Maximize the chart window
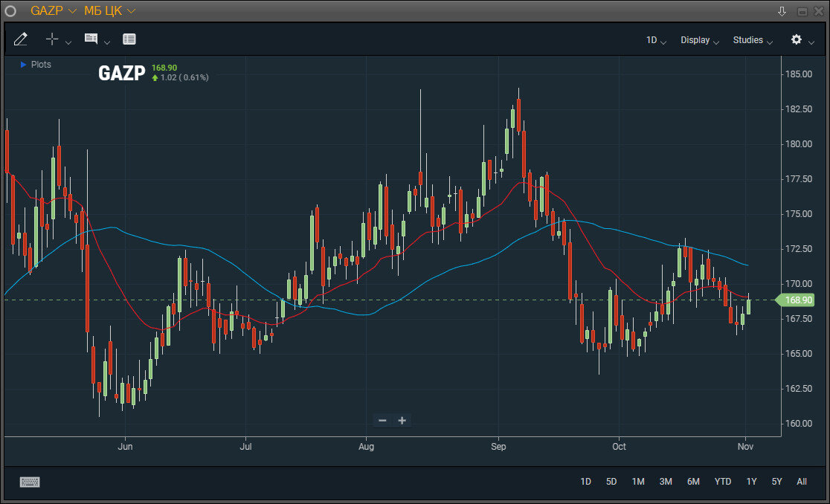Screen dimensions: 830x504 (802, 12)
